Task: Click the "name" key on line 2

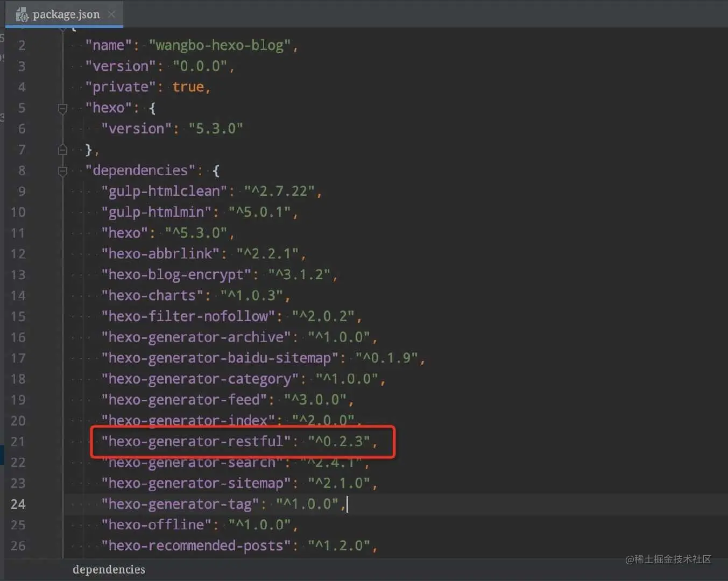Action: click(x=108, y=45)
